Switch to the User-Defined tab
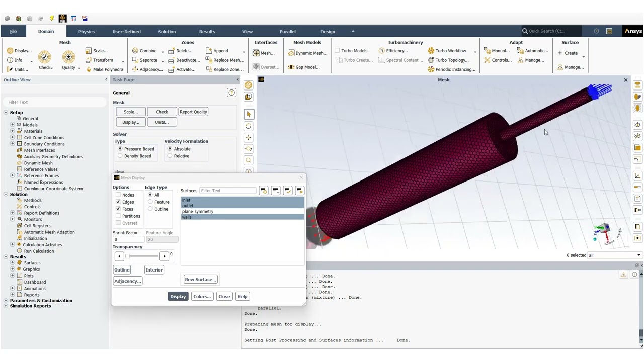 126,32
